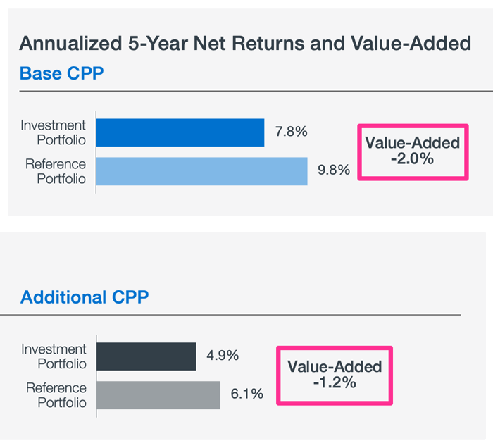Click the "Value-Added -2.0%" highlighted box
This screenshot has width=493, height=448.
(413, 151)
